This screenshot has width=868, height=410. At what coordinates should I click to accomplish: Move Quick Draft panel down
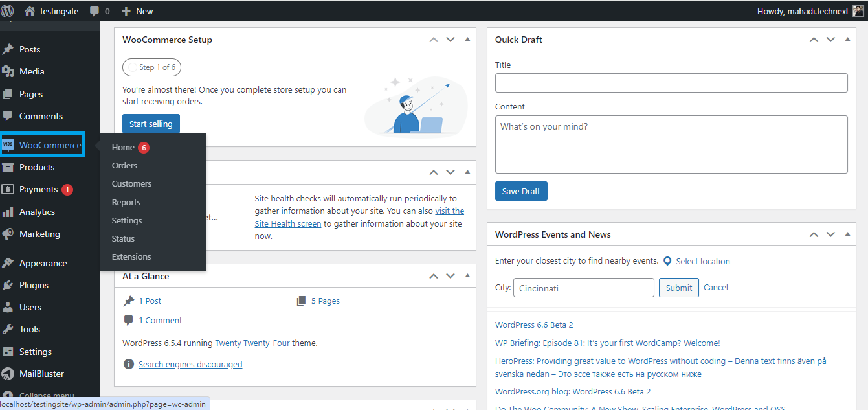[x=830, y=40]
